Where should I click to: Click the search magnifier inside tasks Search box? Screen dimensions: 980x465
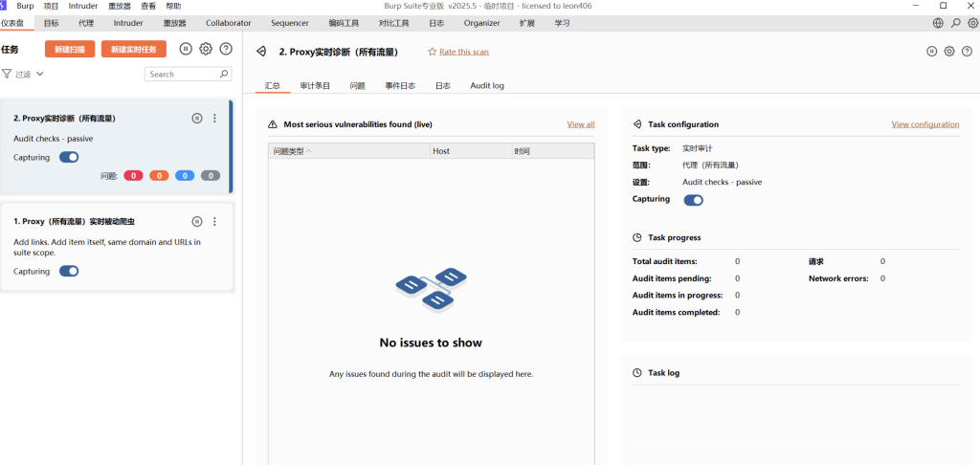pos(224,74)
